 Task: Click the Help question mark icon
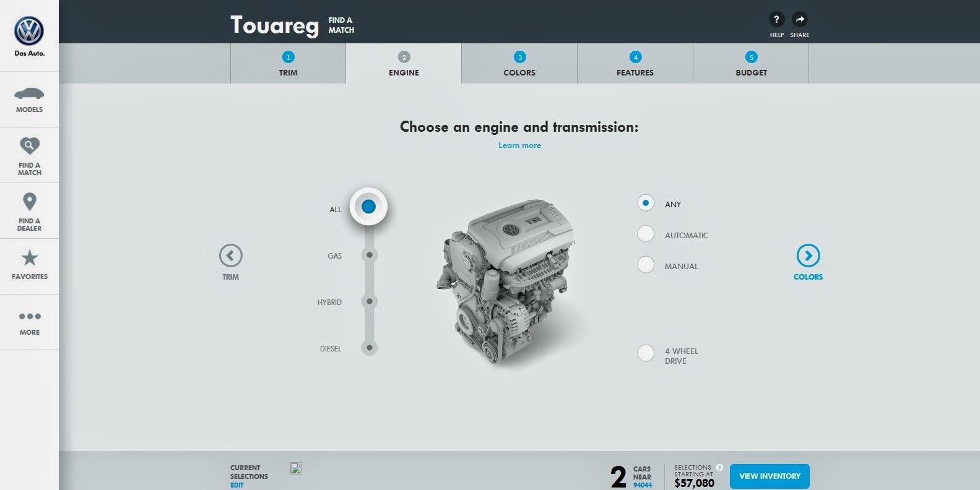[x=776, y=19]
